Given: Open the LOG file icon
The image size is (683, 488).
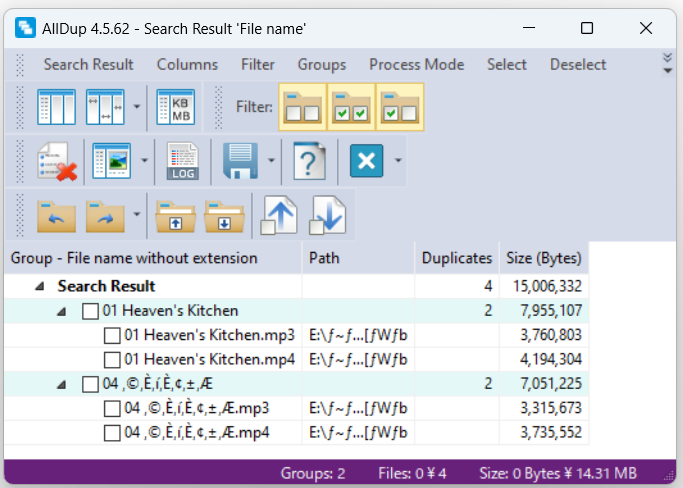Looking at the screenshot, I should pyautogui.click(x=183, y=161).
